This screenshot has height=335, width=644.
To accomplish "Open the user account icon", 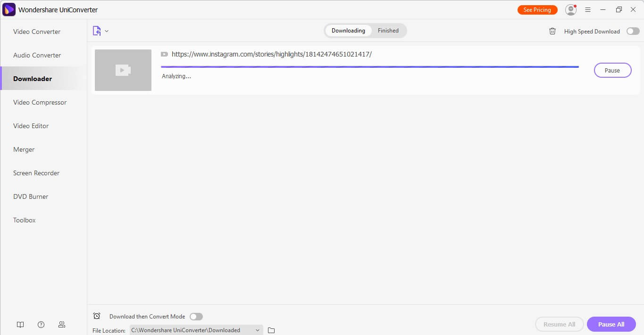I will click(571, 9).
